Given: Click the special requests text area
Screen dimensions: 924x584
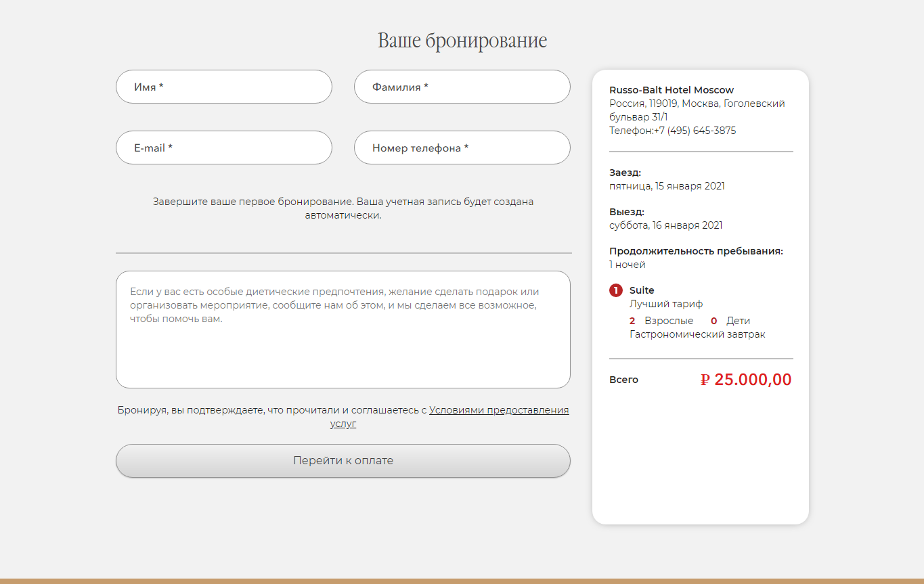Looking at the screenshot, I should tap(343, 330).
